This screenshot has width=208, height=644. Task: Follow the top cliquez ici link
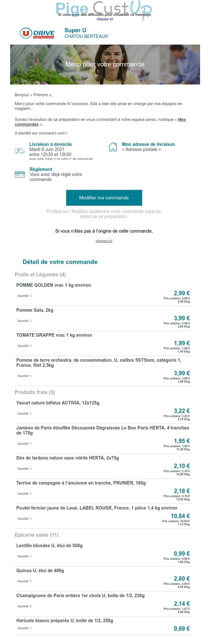click(x=105, y=19)
